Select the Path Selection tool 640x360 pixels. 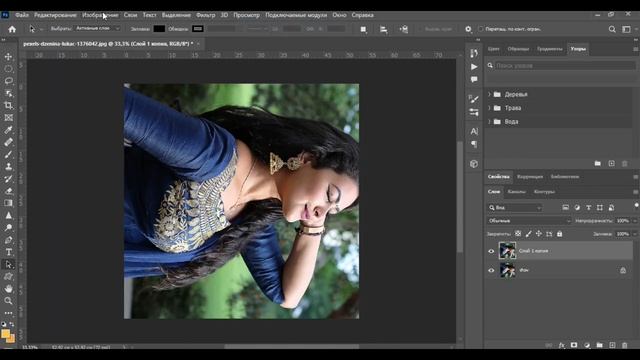pos(8,264)
